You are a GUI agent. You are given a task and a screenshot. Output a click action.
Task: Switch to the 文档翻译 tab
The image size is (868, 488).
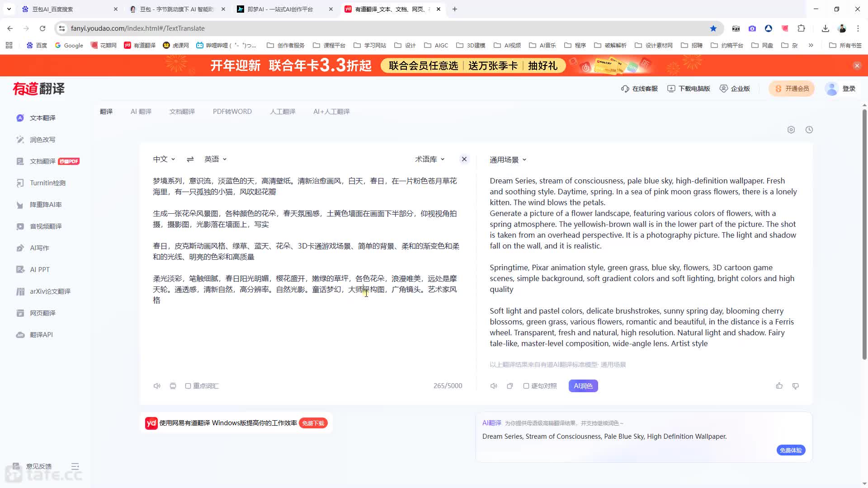pos(182,112)
